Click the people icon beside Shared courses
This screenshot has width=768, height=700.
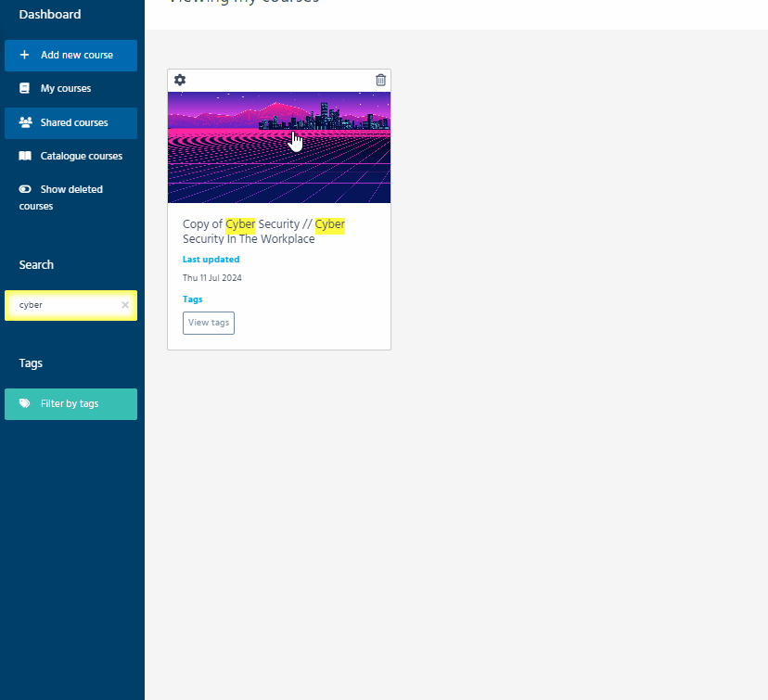[25, 122]
